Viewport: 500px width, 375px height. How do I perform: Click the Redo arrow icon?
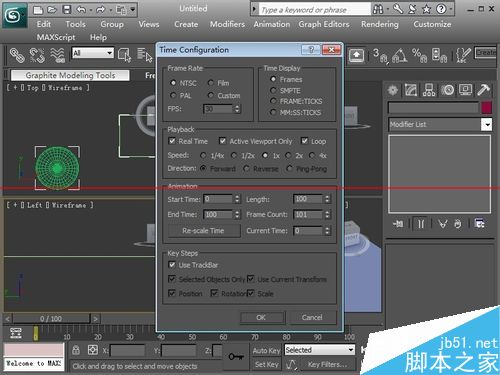click(x=100, y=10)
